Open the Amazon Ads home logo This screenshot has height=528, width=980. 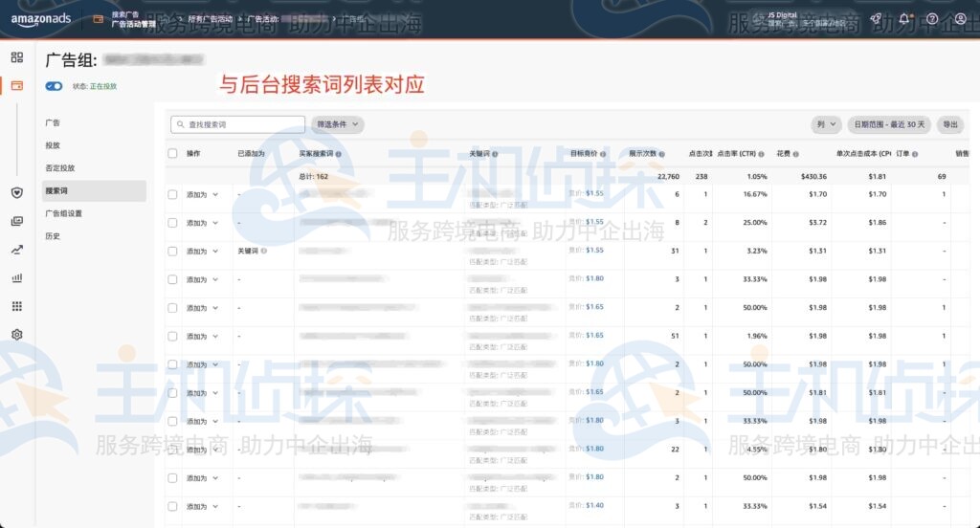coord(40,19)
